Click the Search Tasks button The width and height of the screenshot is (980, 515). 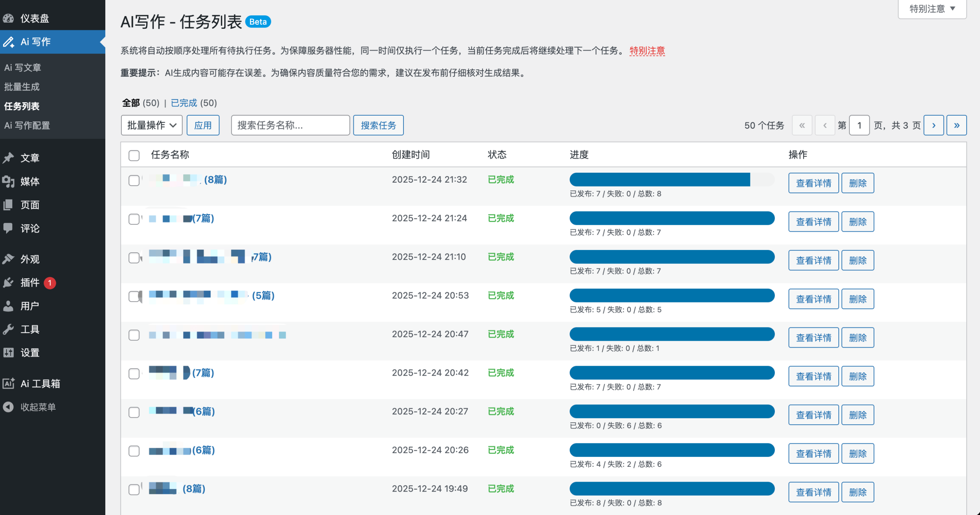click(x=378, y=125)
